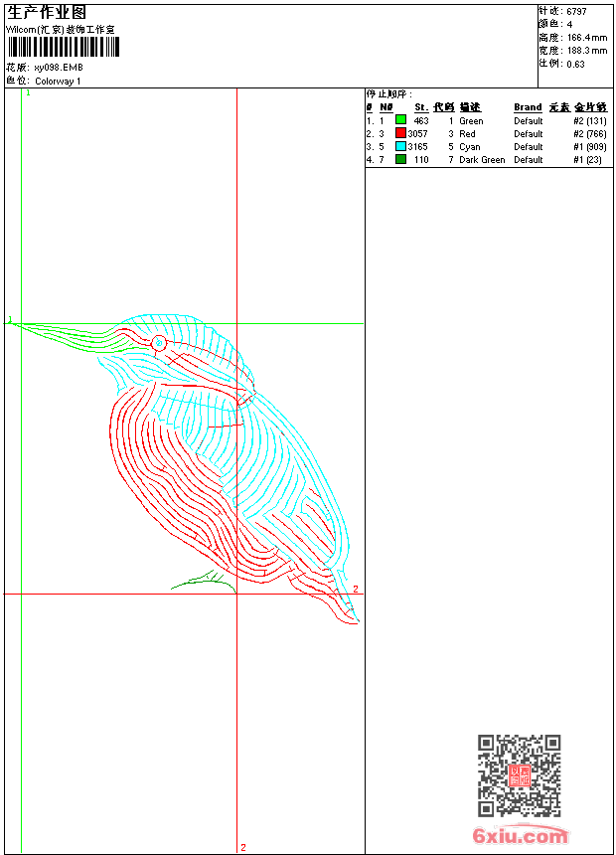Viewport: 616px width, 855px height.
Task: Click the stitch count value 6797
Action: point(576,11)
